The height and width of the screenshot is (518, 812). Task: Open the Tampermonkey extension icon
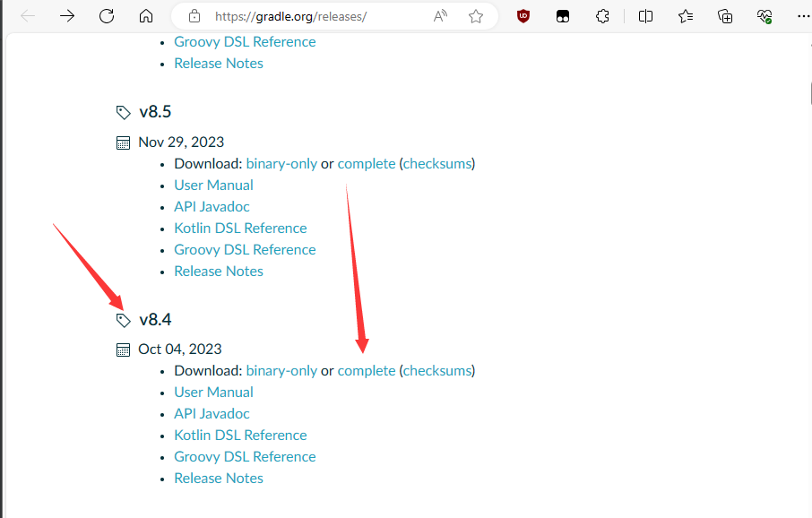pos(563,16)
